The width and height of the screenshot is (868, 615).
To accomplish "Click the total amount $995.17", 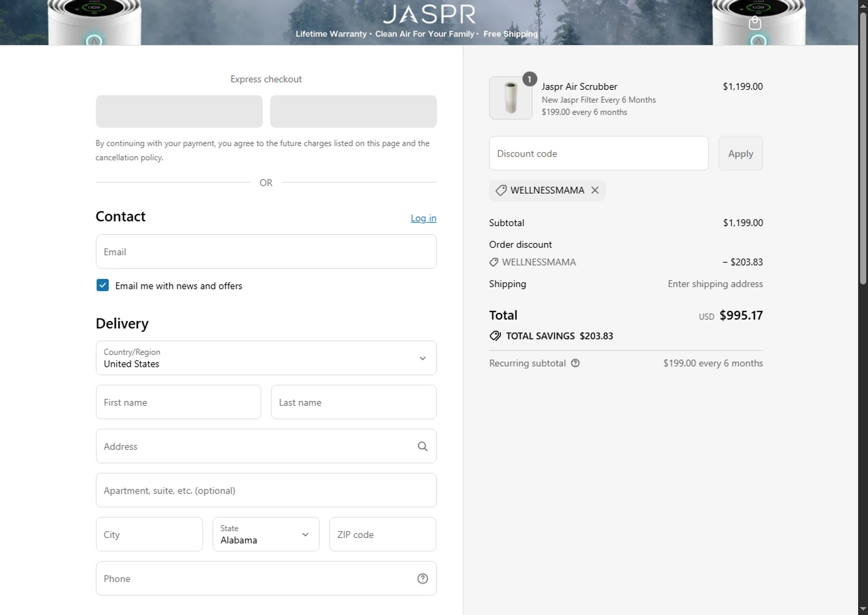I will [741, 315].
